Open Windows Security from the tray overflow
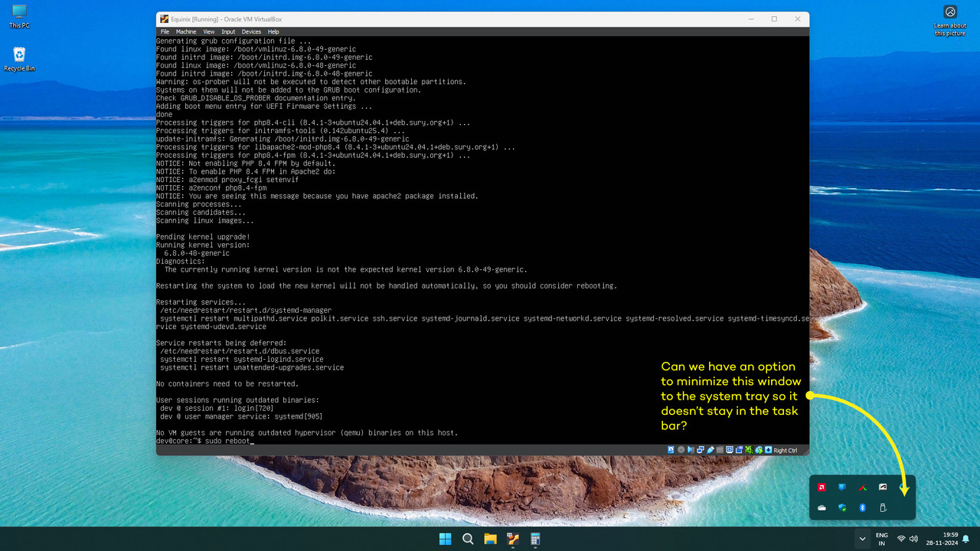Screen dimensions: 980x551 pos(842,507)
